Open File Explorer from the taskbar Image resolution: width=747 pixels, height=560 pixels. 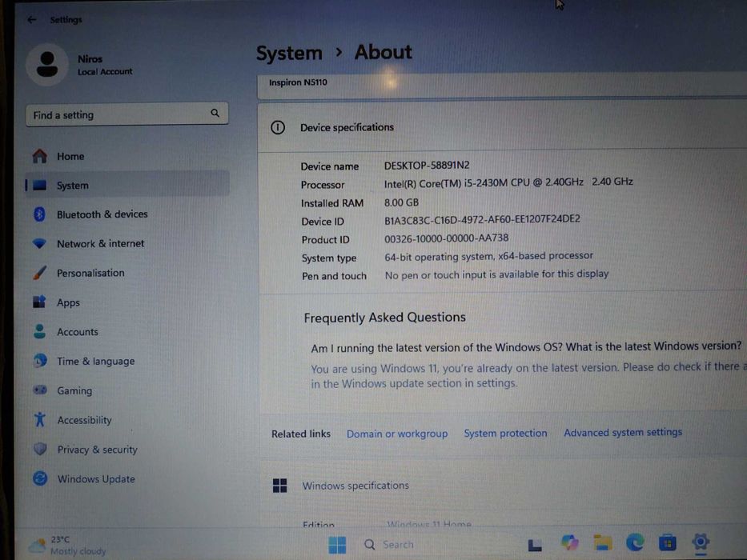[x=603, y=542]
